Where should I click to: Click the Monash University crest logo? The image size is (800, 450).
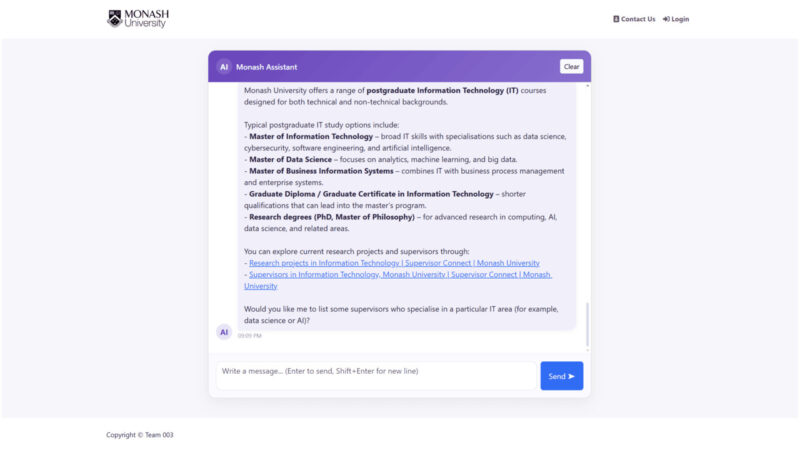coord(114,18)
